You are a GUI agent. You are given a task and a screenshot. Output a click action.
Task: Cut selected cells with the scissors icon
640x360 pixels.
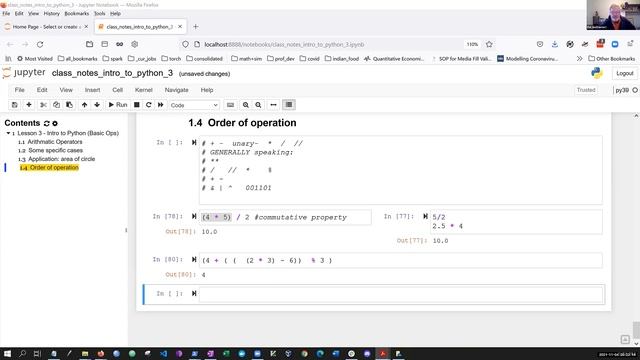[43, 105]
